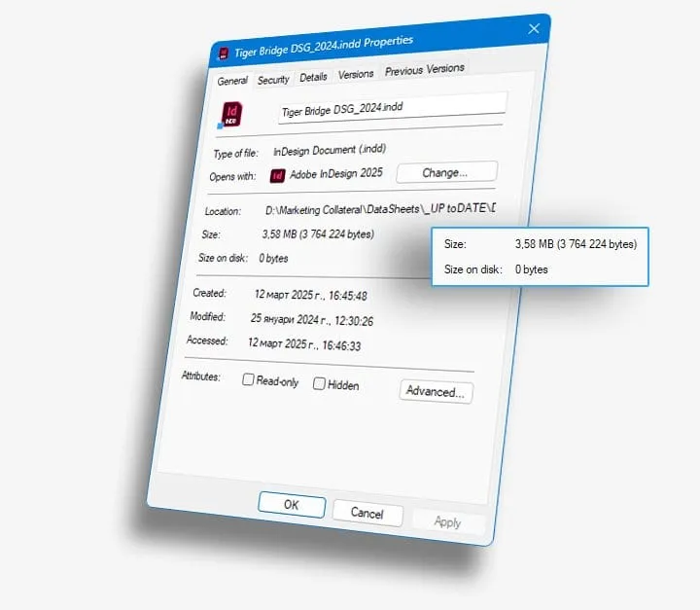
Task: Click the zoomed Size on disk callout
Action: coord(540,257)
